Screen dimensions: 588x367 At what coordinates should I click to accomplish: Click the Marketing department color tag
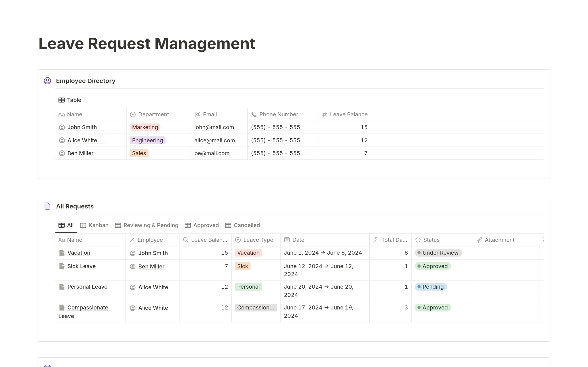coord(145,127)
